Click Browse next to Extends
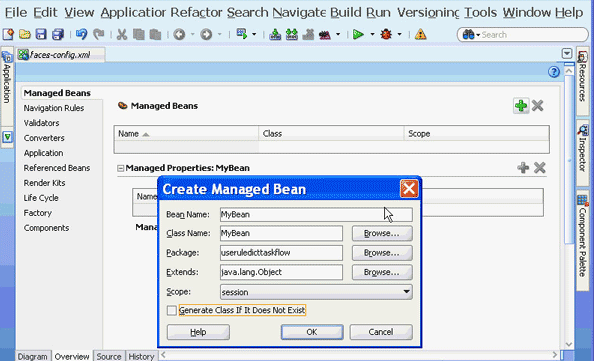594x361 pixels. tap(382, 272)
